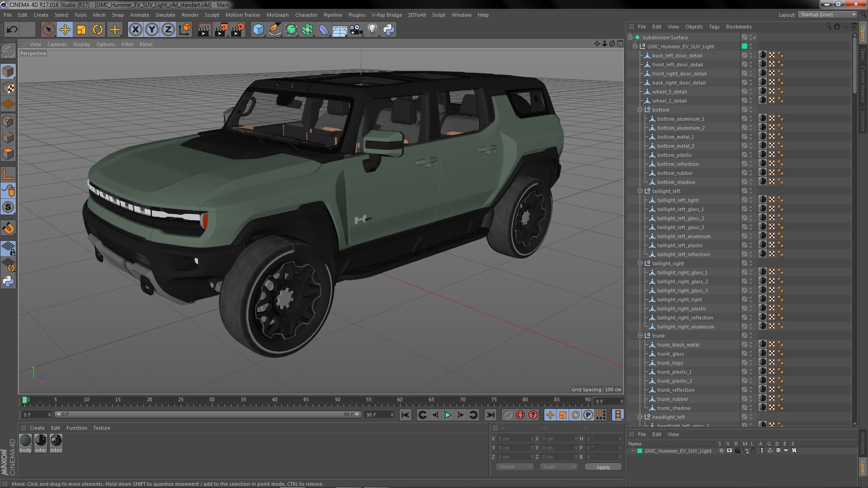Click Play Forwards button
Screen dimensions: 868x488
point(448,415)
